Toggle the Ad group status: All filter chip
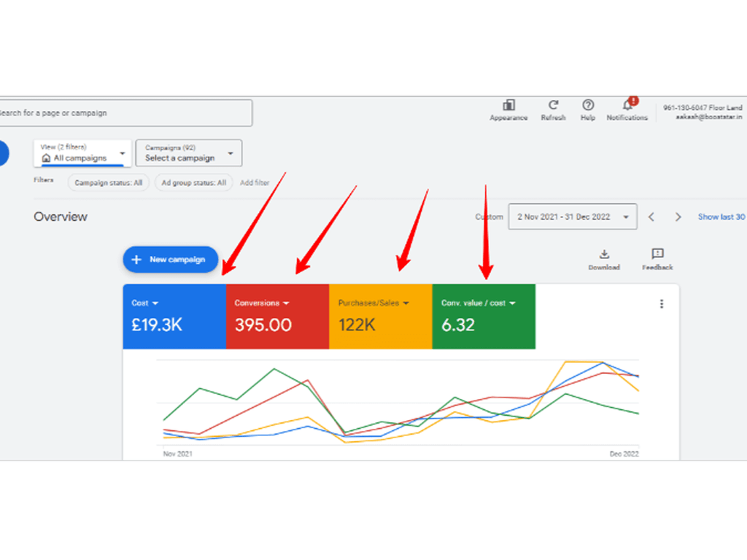This screenshot has height=560, width=747. coord(193,183)
